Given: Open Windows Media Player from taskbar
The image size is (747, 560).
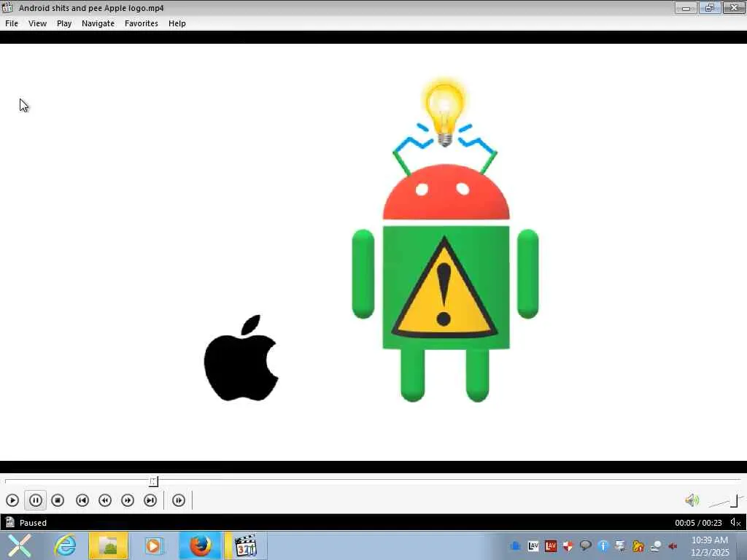Looking at the screenshot, I should click(153, 545).
